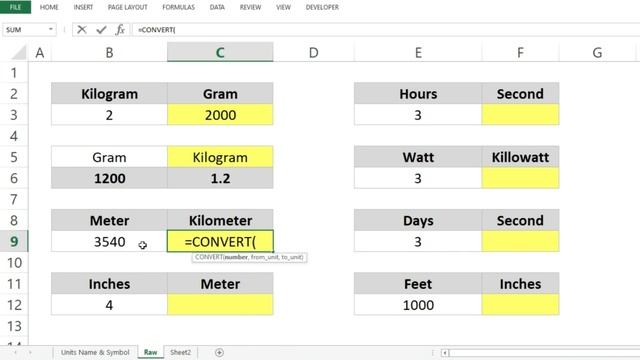Select the Kilometer header cell
Image resolution: width=640 pixels, height=360 pixels.
tap(220, 220)
